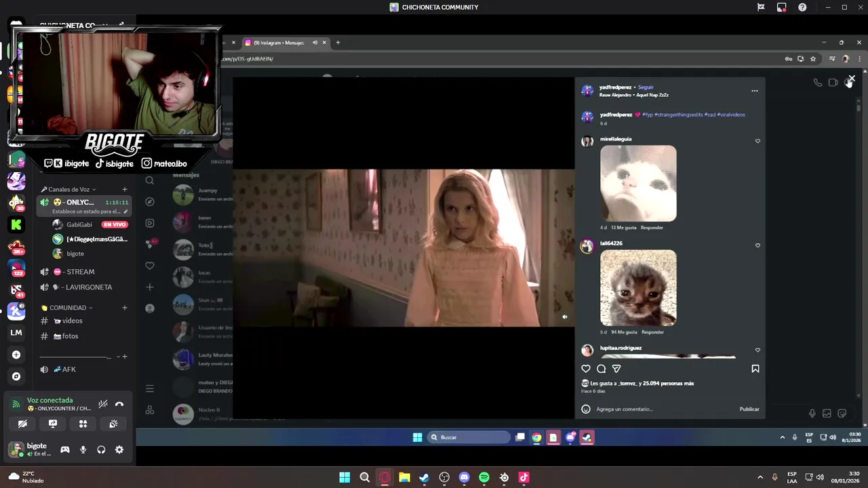
Task: Open soundboard in voice panel
Action: [x=113, y=424]
